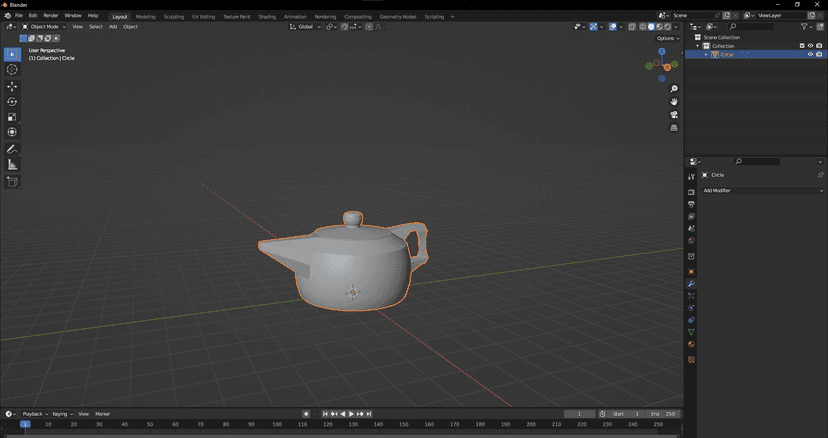Open the Material properties tab
The image size is (828, 438).
click(691, 345)
